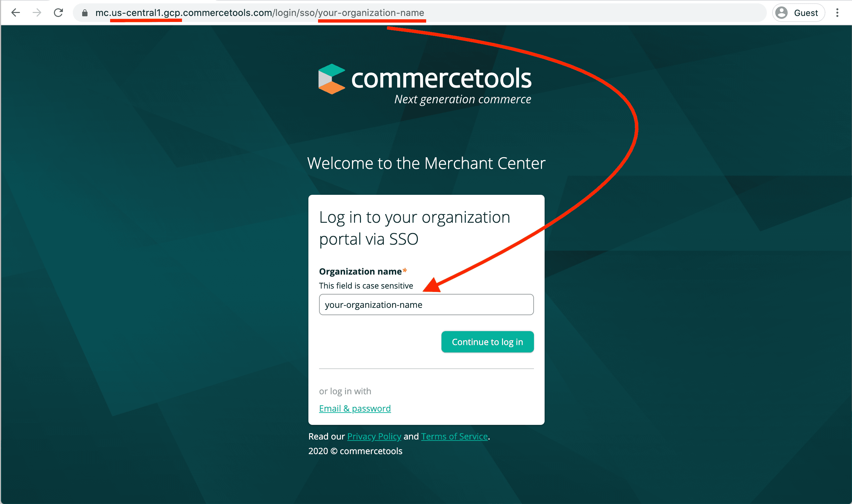Click the browser address bar URL
Screen dimensions: 852x504
point(259,13)
